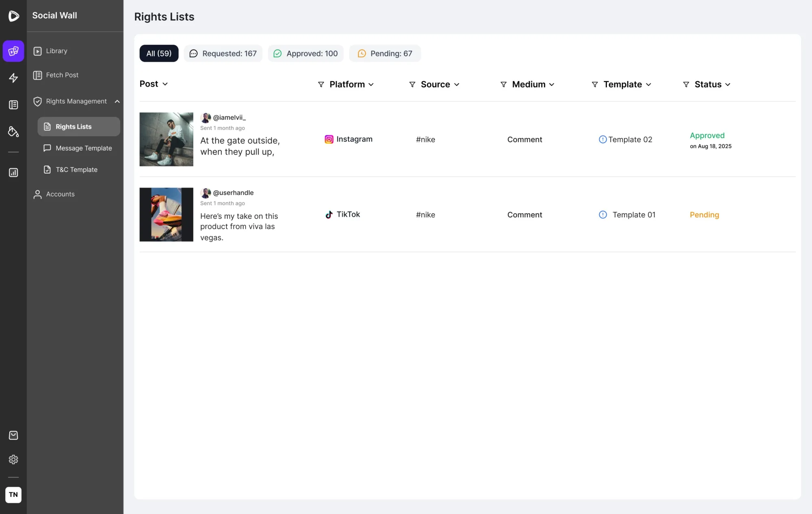
Task: Open the settings gear icon
Action: point(13,460)
